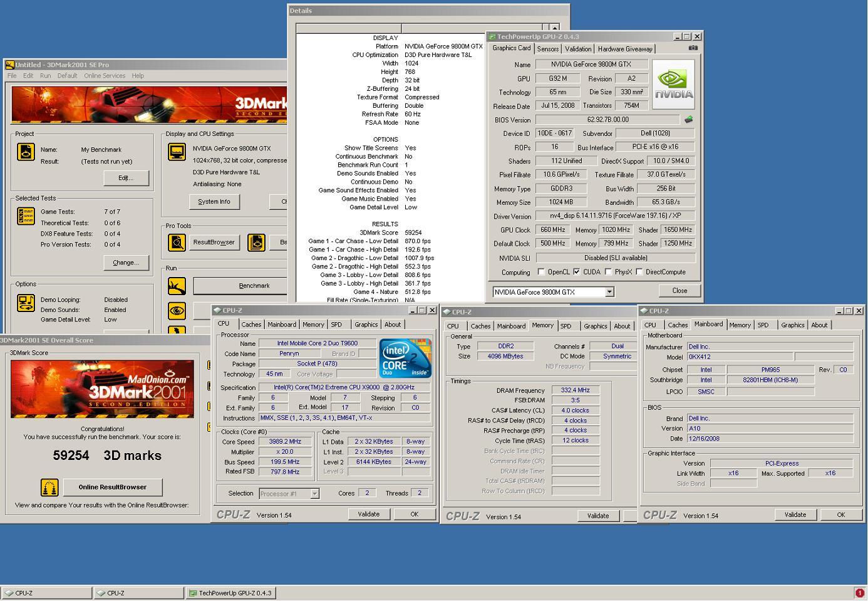Select the Graphics tab in CPU-Z Mainboard window
This screenshot has width=868, height=601.
click(792, 325)
